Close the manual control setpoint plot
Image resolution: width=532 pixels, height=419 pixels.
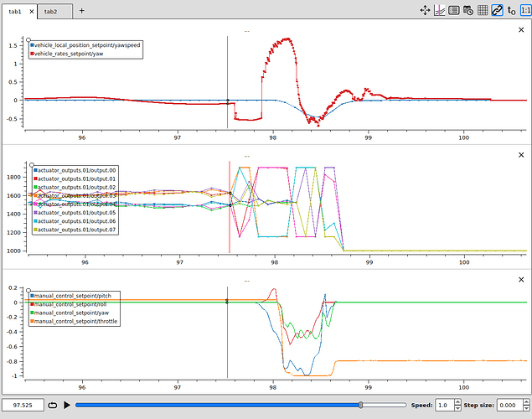pos(521,280)
